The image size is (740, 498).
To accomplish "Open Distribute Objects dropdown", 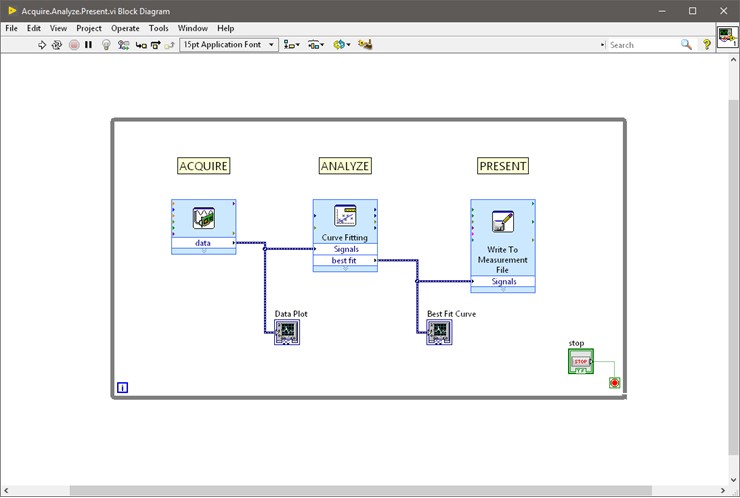I will click(316, 45).
